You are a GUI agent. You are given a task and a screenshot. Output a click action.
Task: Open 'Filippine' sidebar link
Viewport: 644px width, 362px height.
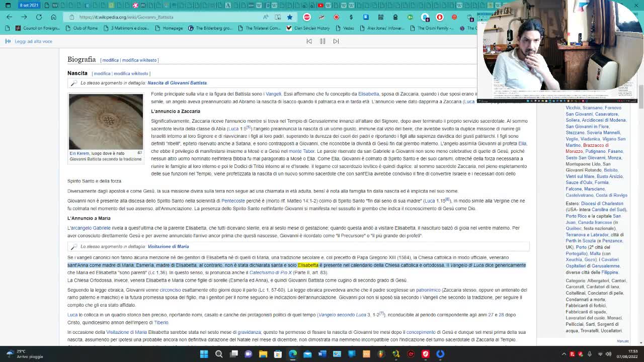point(610,273)
